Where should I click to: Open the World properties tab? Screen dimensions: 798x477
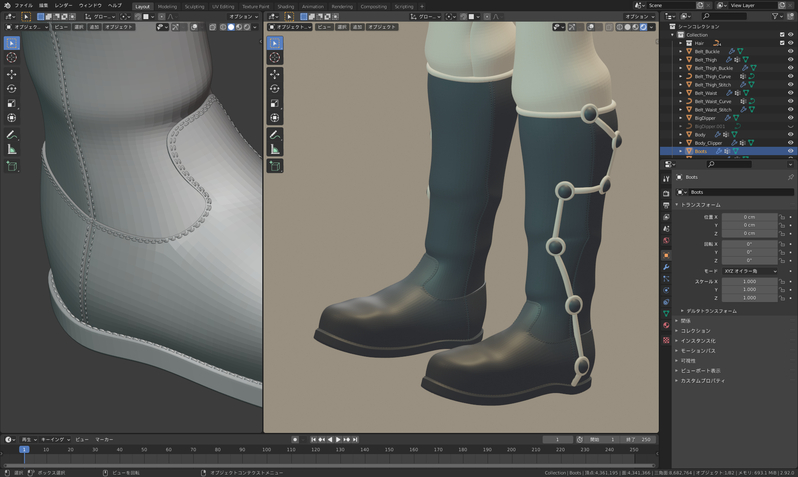tap(666, 240)
